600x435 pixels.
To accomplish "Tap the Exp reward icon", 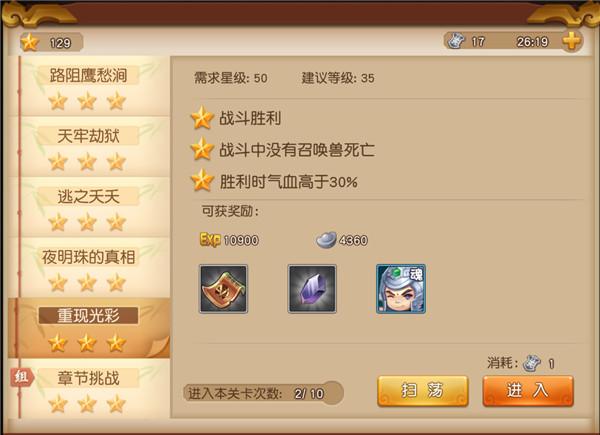I will coord(210,240).
